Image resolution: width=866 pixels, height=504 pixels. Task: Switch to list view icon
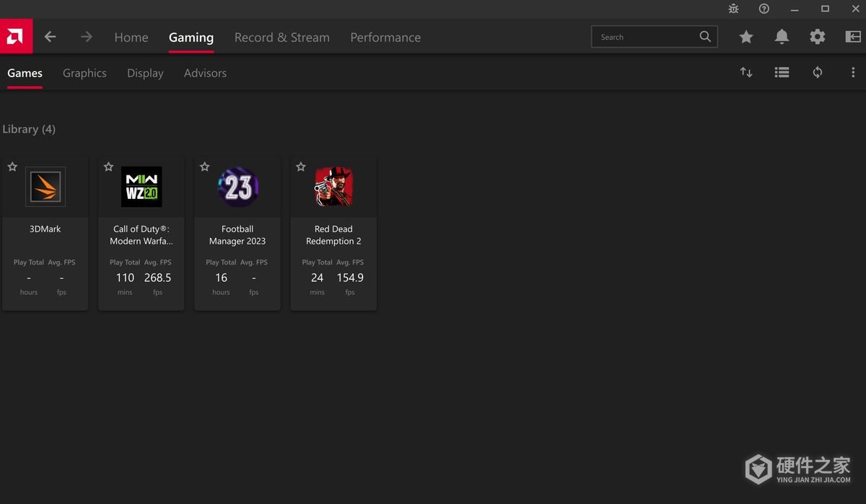point(782,72)
